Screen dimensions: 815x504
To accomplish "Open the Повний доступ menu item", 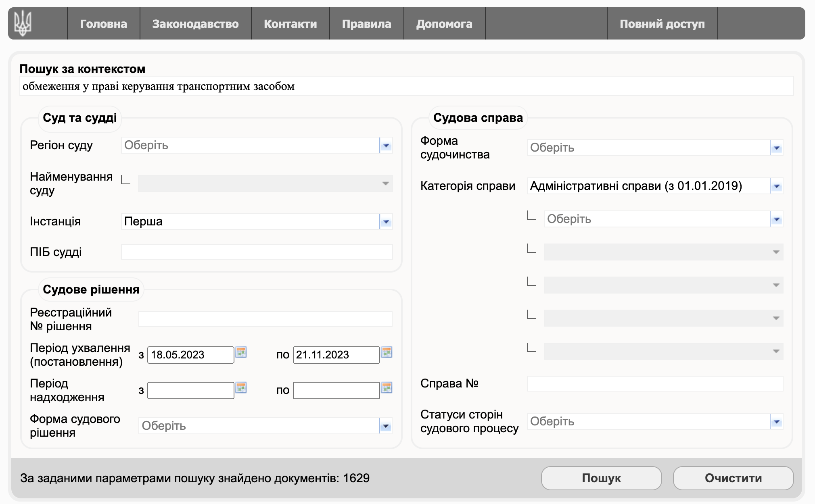I will pos(662,24).
